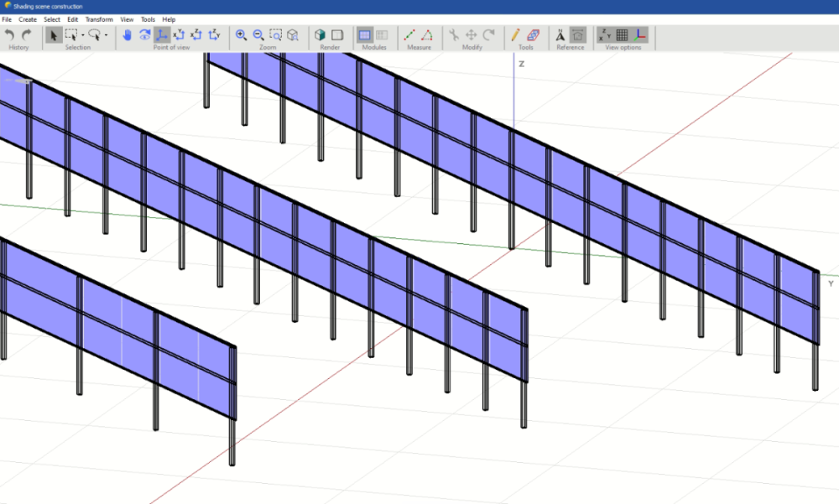
Task: Toggle the XYZ axis labels view option
Action: [604, 35]
